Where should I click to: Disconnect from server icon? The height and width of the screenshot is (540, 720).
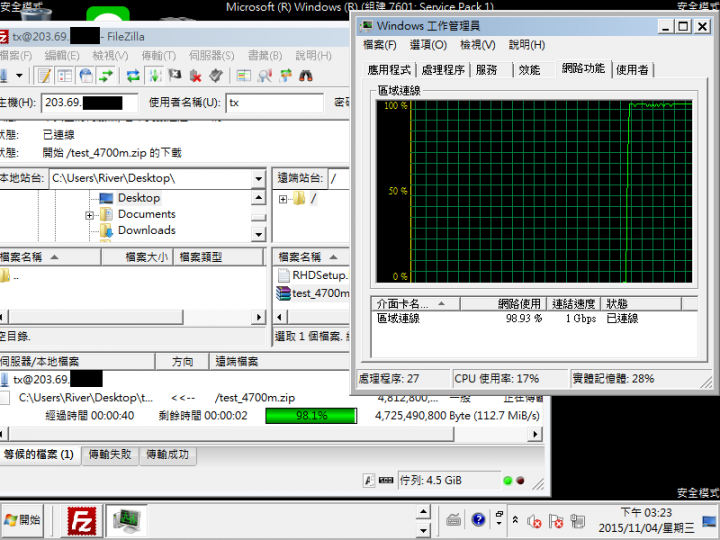click(x=196, y=75)
